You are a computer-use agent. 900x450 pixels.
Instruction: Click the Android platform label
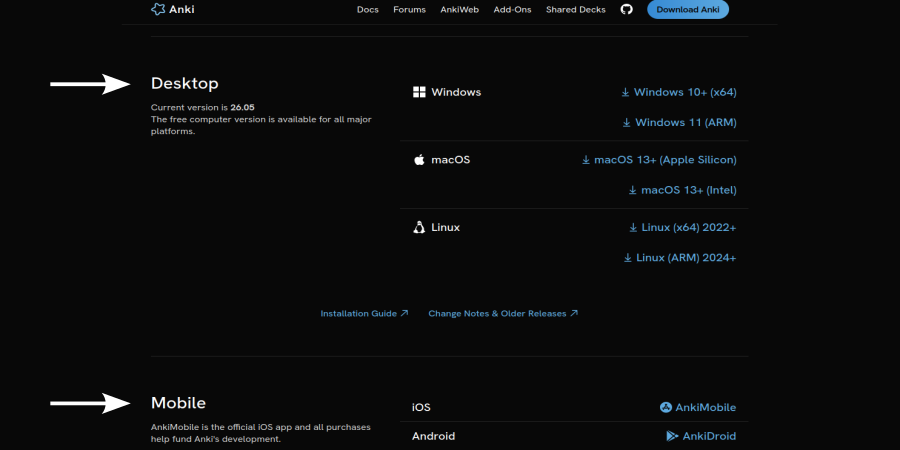(x=434, y=436)
